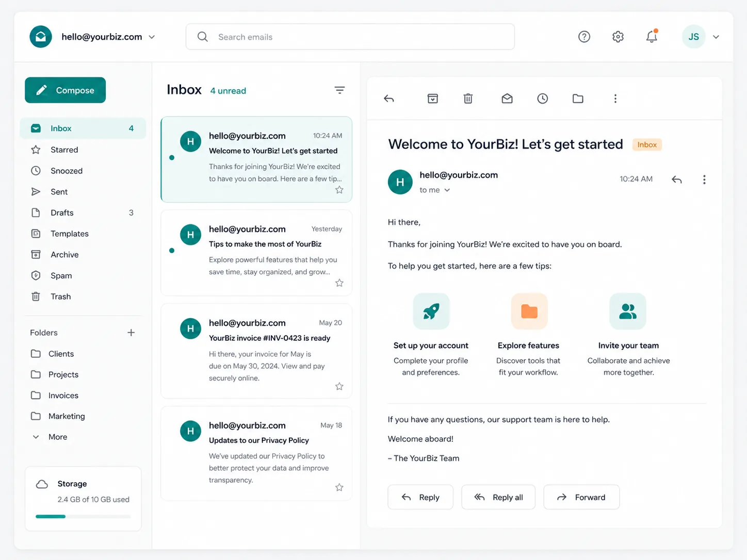Image resolution: width=747 pixels, height=560 pixels.
Task: Open the notifications bell
Action: 652,36
